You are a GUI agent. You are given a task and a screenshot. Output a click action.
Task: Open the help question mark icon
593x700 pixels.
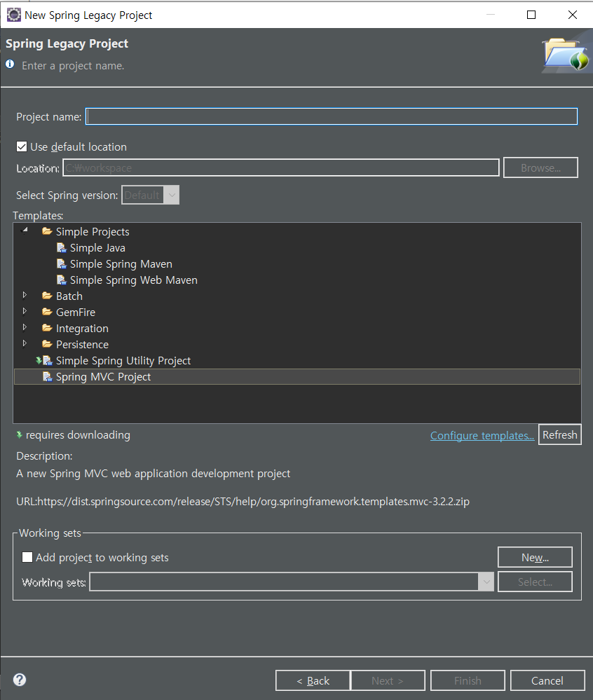20,680
